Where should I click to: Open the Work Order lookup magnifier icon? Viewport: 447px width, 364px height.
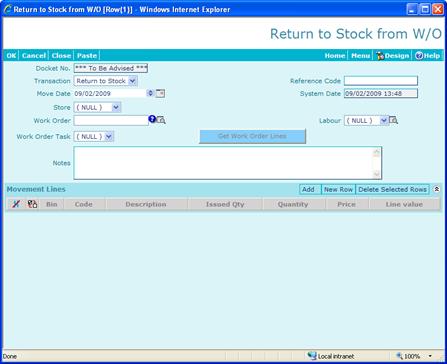pos(161,120)
